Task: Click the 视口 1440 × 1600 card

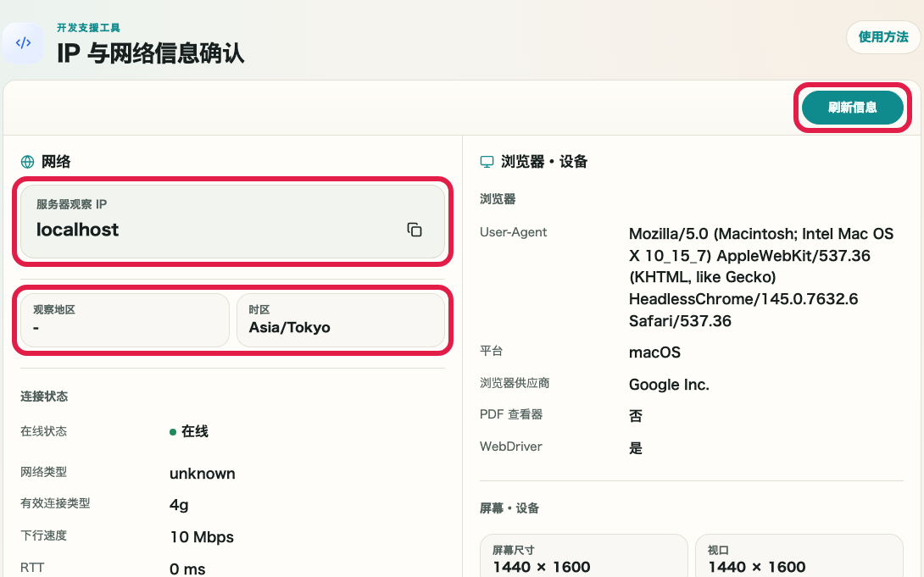Action: 799,556
